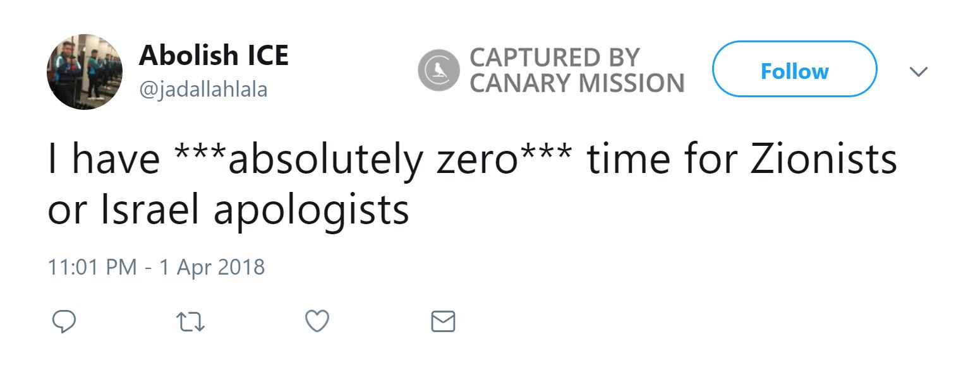Click the time 11:01 PM in the timestamp
Image resolution: width=980 pixels, height=375 pixels.
[x=92, y=267]
